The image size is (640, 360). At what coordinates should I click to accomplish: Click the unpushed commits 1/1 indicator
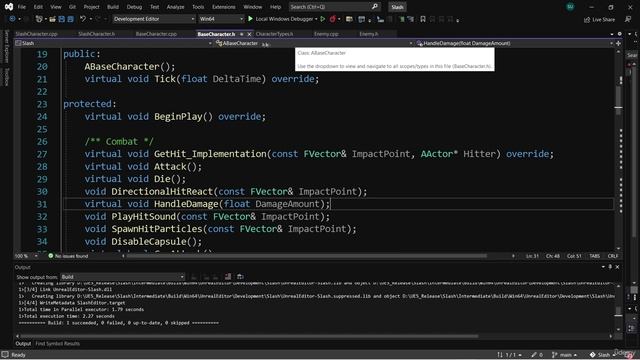[509, 355]
